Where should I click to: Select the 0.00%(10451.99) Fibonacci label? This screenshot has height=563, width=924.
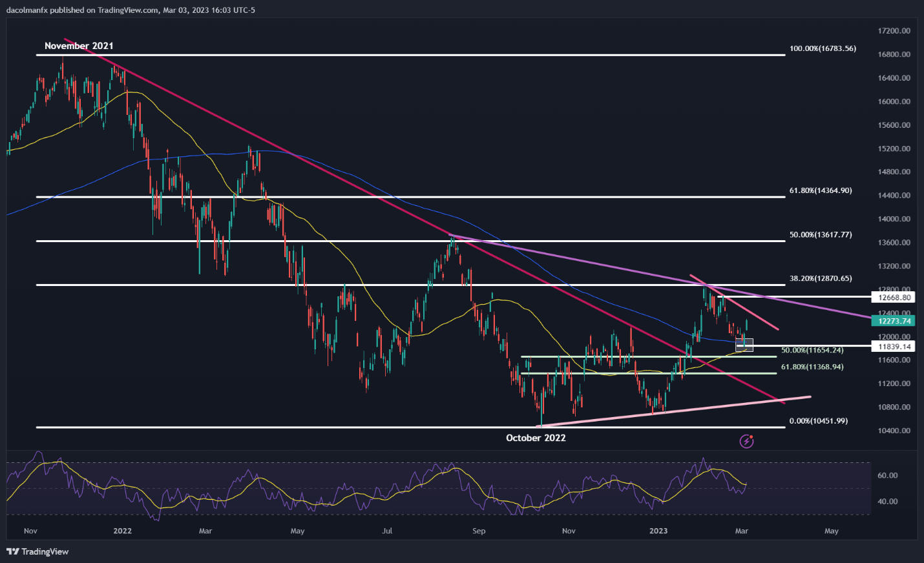[818, 421]
